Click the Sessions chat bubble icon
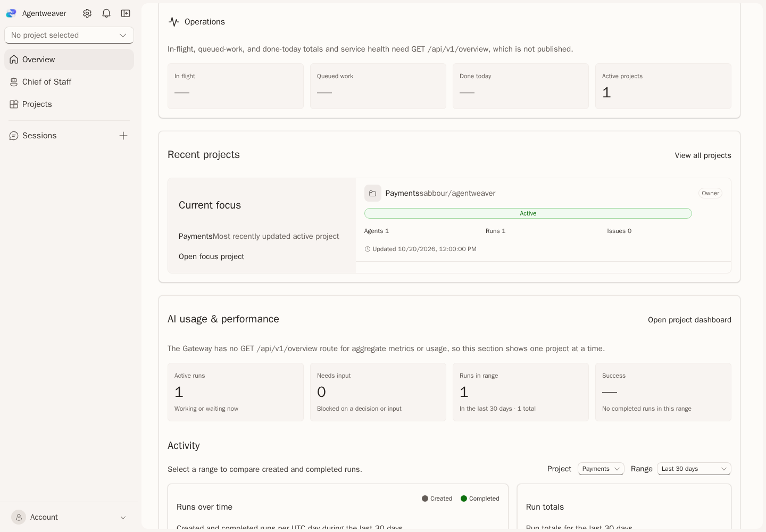The height and width of the screenshot is (532, 766). point(14,136)
